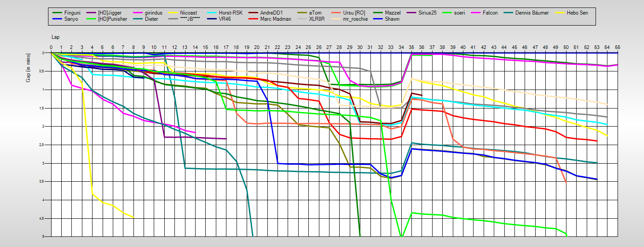
Task: Click lap 55 on the lap axis
Action: click(x=618, y=47)
